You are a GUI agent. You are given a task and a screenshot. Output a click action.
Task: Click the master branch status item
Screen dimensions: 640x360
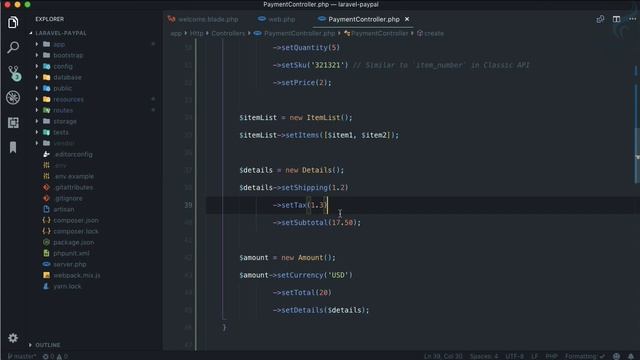(22, 356)
